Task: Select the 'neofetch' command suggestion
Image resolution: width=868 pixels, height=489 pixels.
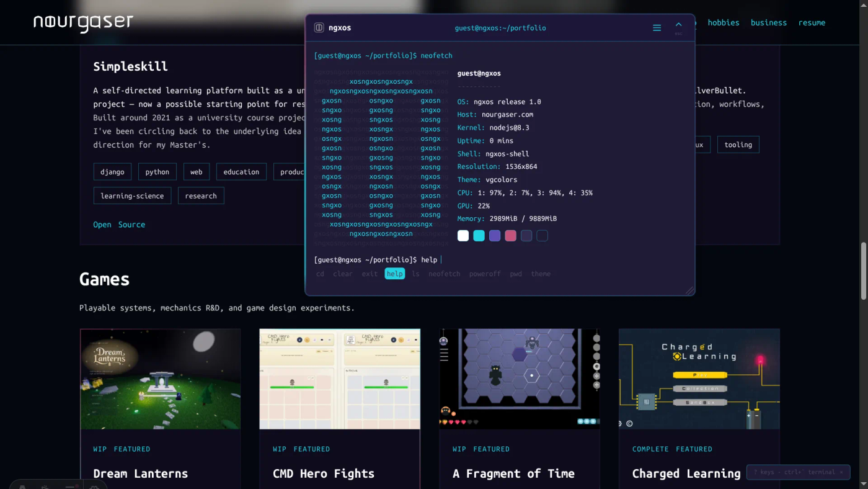Action: (445, 274)
